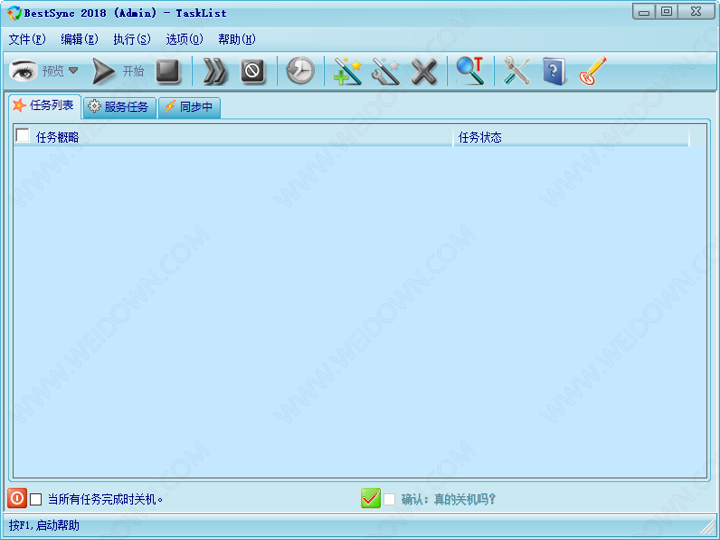Enable shutdown when all tasks complete checkbox
Screen dimensions: 720x540
tap(36, 499)
